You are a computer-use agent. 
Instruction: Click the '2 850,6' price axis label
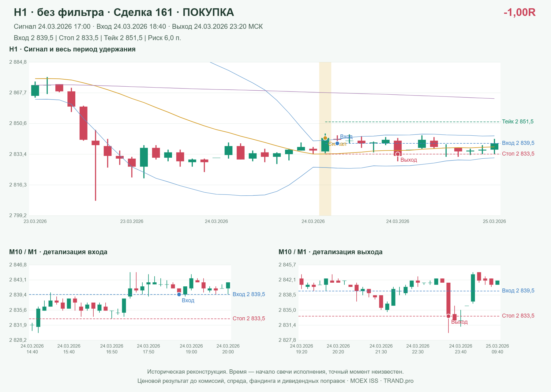coord(18,123)
